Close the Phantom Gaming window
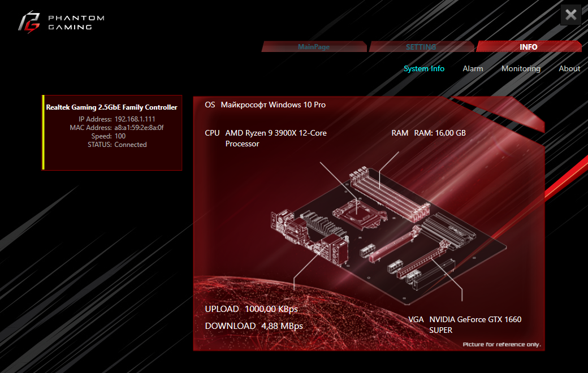The width and height of the screenshot is (588, 373). point(570,15)
